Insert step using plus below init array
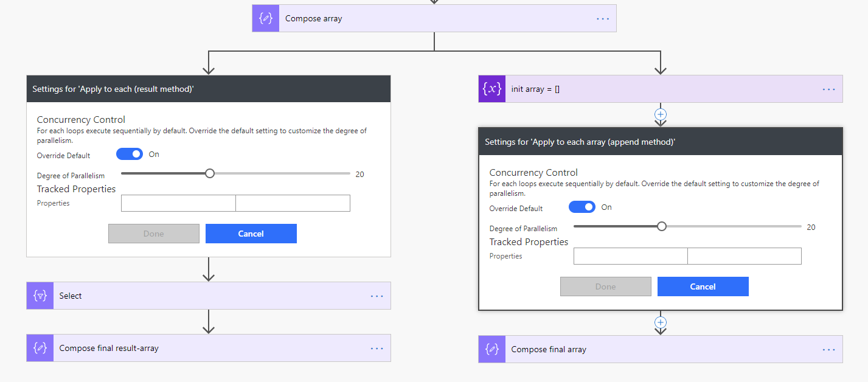The width and height of the screenshot is (868, 382). point(661,114)
